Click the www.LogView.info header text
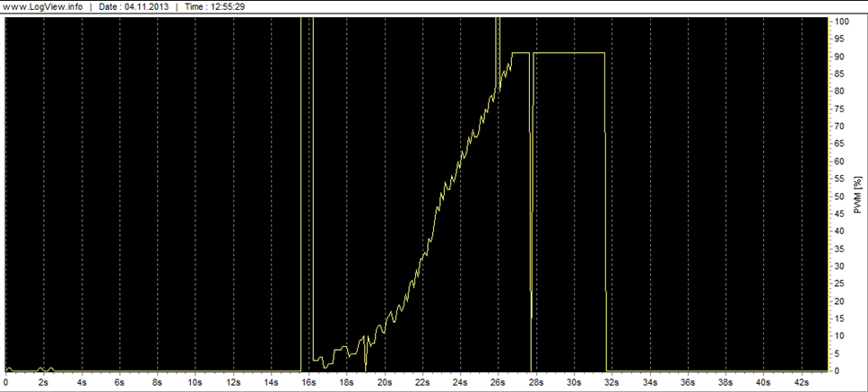 [44, 8]
